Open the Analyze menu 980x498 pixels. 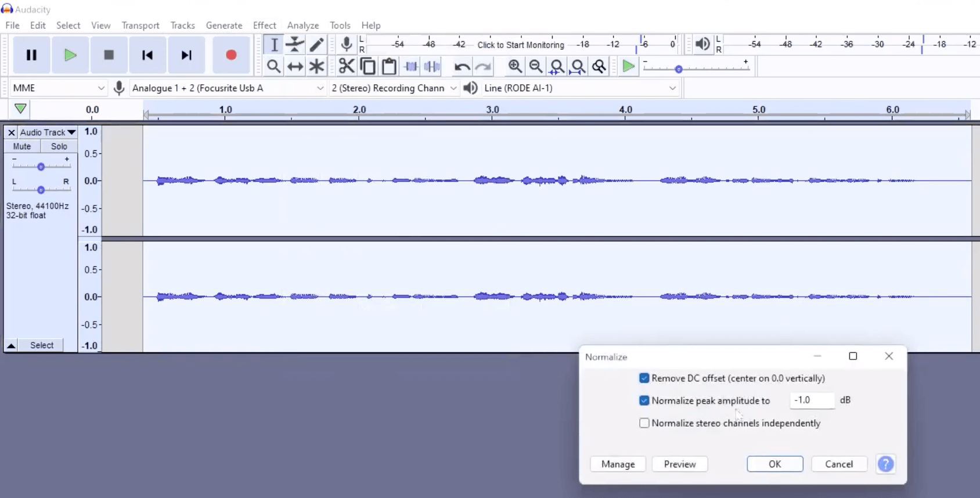(x=303, y=26)
